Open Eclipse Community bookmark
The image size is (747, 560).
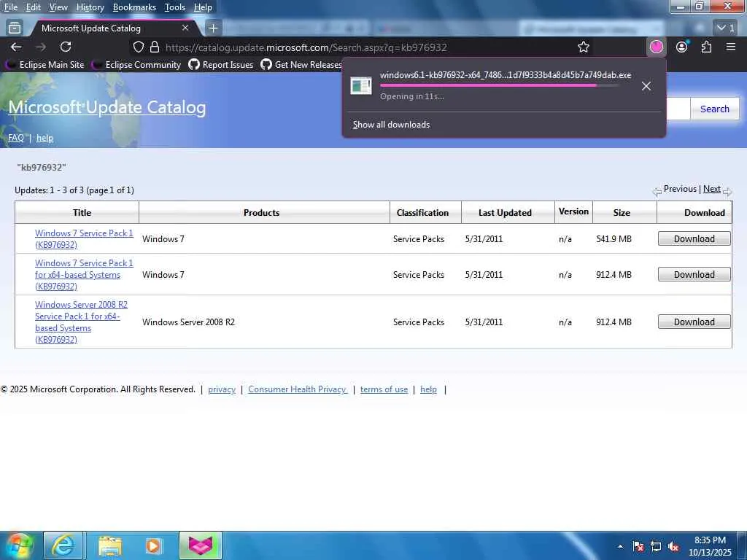click(137, 65)
